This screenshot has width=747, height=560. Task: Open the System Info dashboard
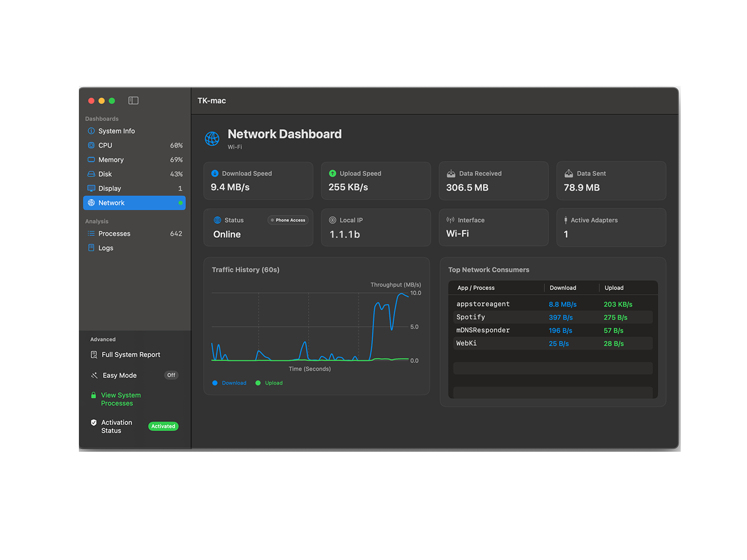click(x=134, y=131)
